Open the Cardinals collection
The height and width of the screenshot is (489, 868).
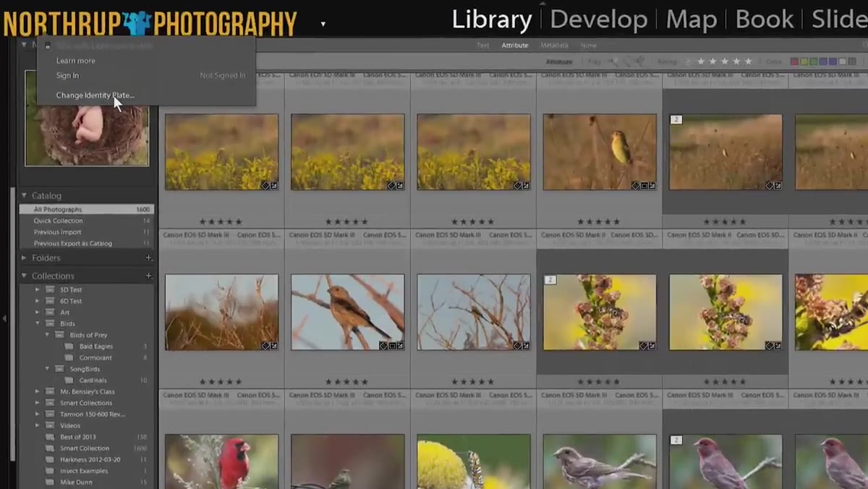pyautogui.click(x=93, y=380)
